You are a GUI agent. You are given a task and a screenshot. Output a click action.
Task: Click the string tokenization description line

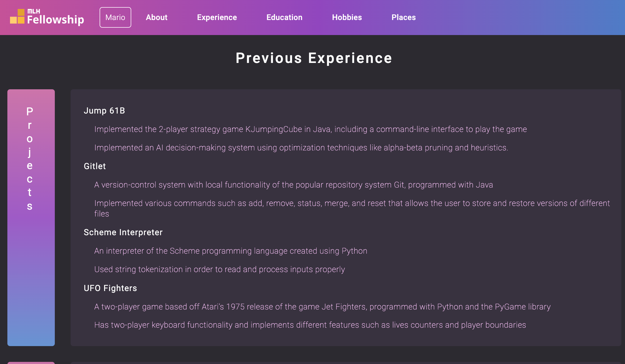(x=219, y=269)
